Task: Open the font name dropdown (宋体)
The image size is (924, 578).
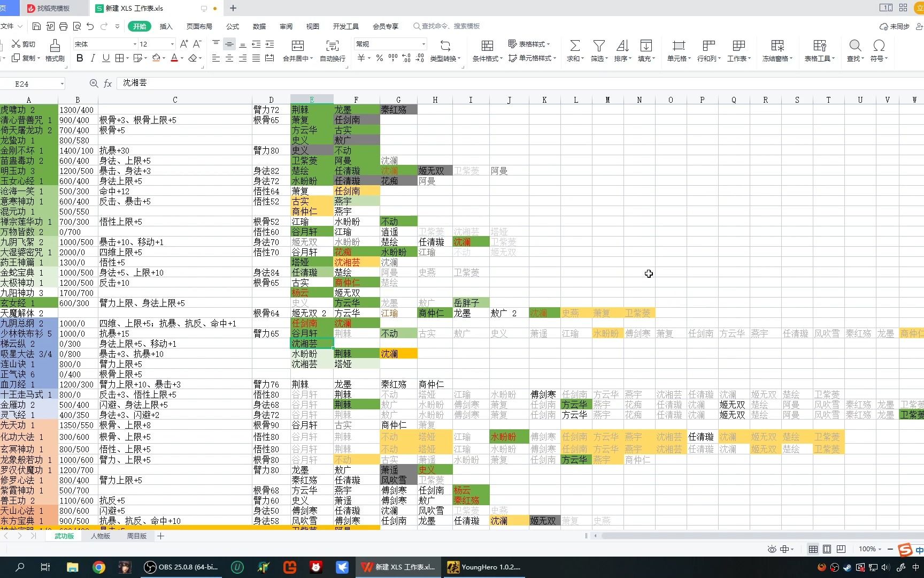Action: [135, 44]
